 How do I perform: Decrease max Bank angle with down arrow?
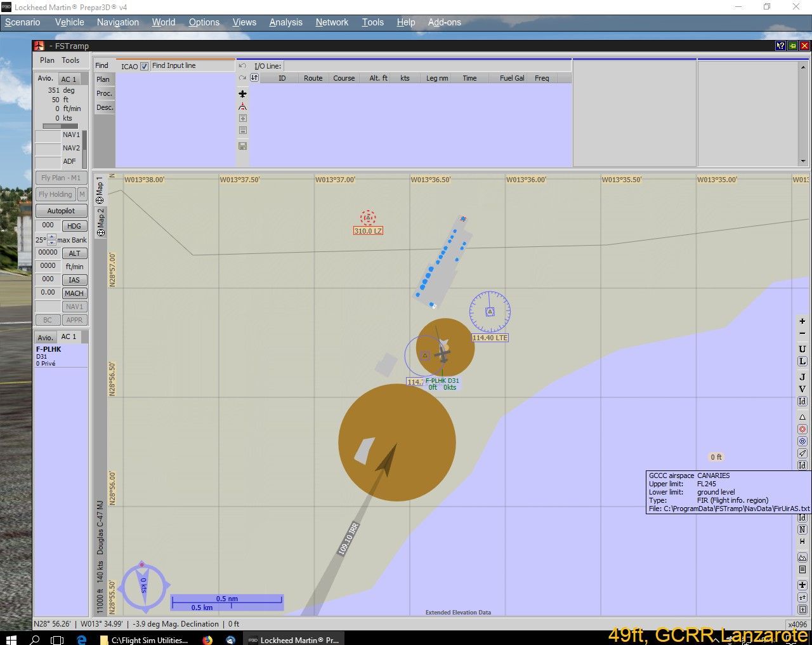coord(52,243)
